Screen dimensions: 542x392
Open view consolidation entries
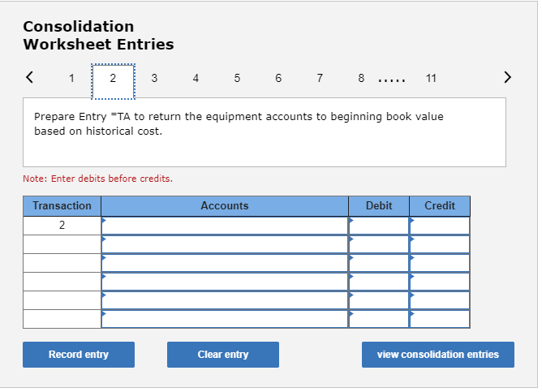[x=438, y=355]
